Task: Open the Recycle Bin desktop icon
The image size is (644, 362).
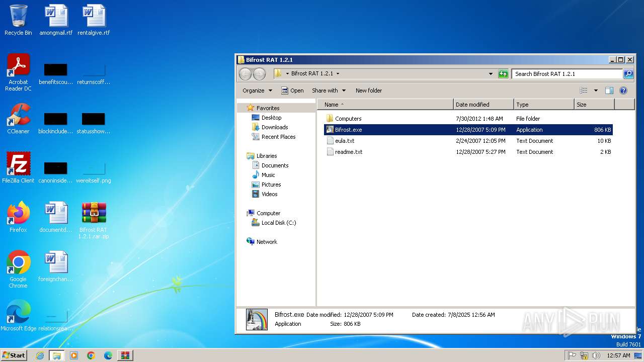Action: 18,20
